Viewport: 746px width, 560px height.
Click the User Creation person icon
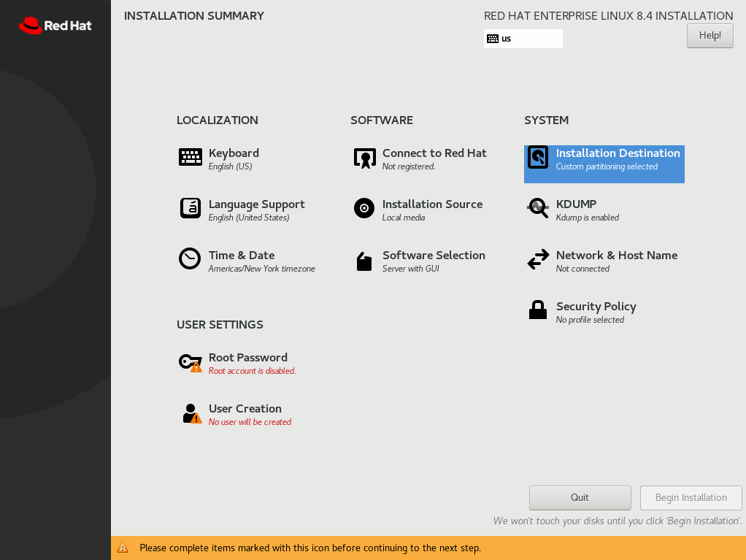192,413
